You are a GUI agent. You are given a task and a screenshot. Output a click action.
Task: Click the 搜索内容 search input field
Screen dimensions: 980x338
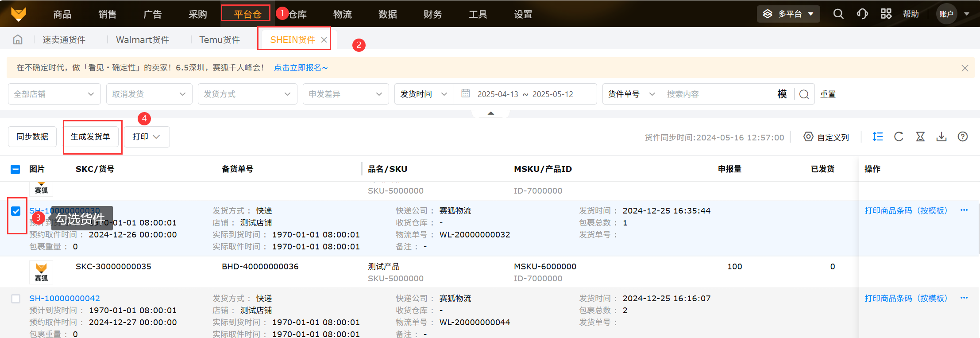coord(717,94)
